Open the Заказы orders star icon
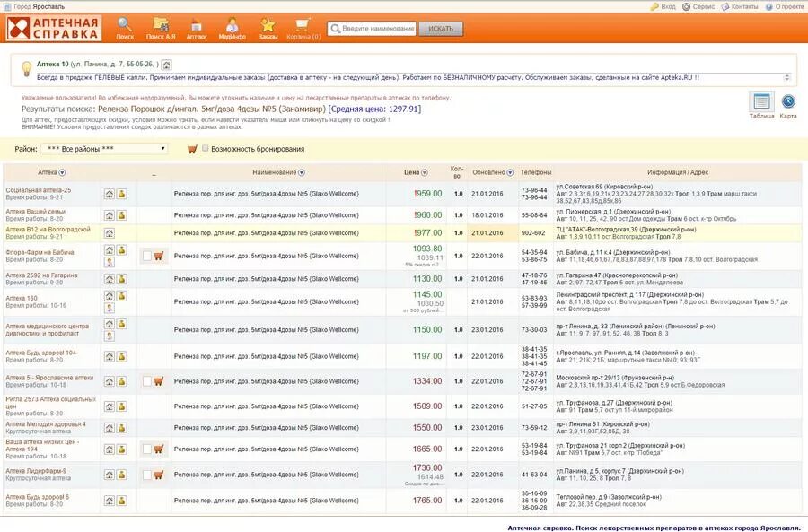Viewport: 808px width, 532px height. [268, 29]
